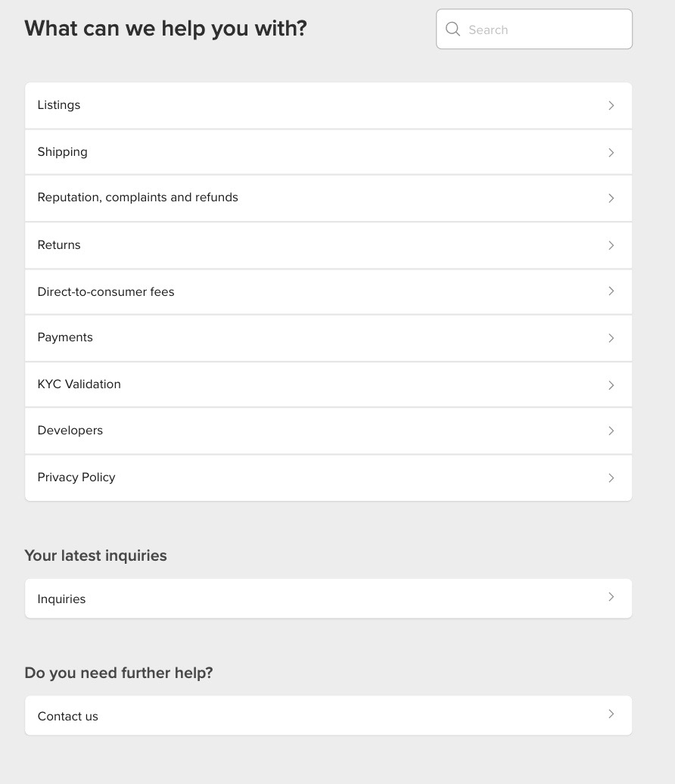Open the Shipping help topic

(328, 152)
